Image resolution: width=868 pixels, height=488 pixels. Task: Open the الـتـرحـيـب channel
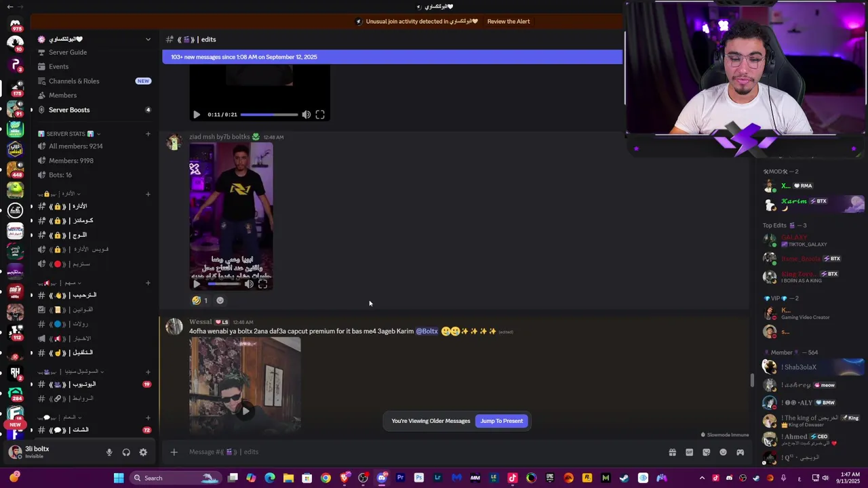(95, 295)
